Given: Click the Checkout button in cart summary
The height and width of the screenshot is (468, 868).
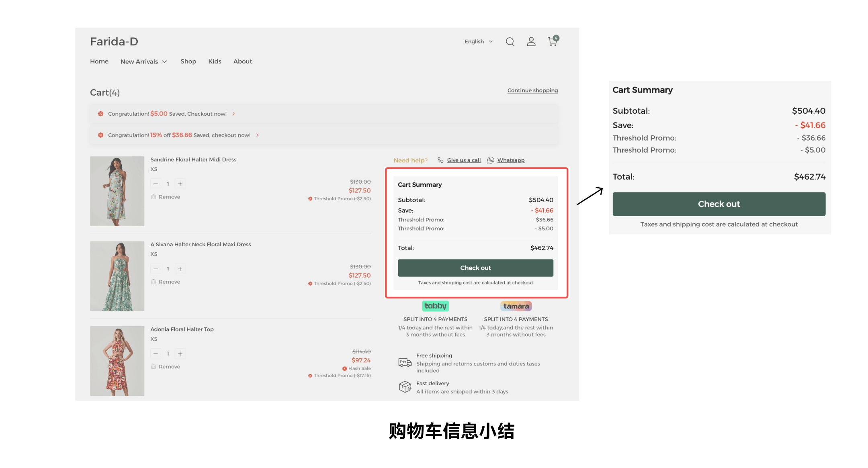Looking at the screenshot, I should click(475, 268).
